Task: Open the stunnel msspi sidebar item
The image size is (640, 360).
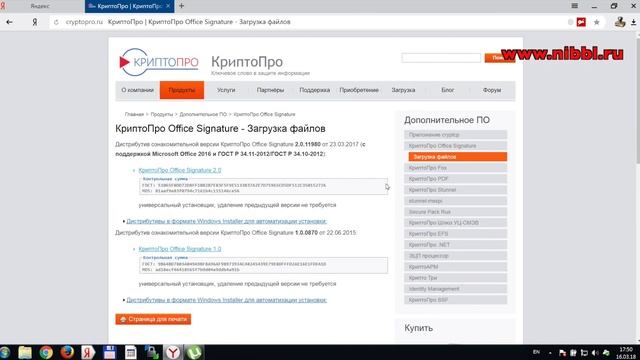Action: tap(456, 201)
